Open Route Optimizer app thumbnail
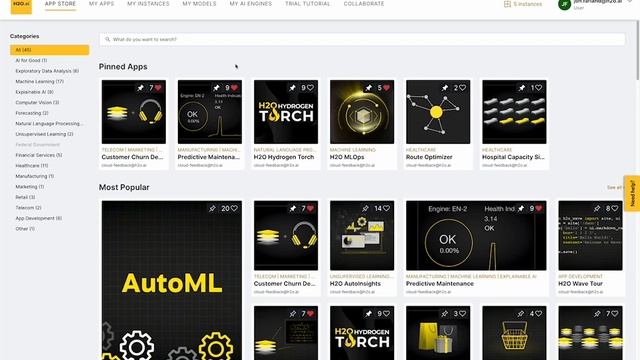The image size is (640, 360). (x=438, y=112)
